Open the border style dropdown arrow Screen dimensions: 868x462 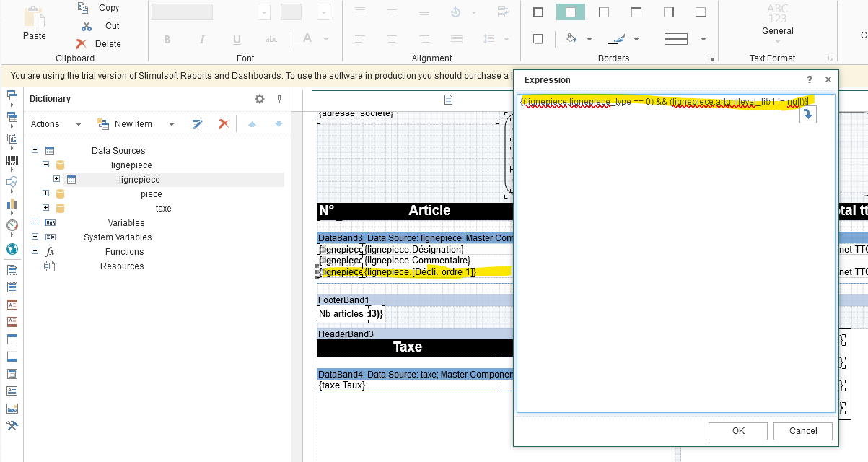point(703,39)
